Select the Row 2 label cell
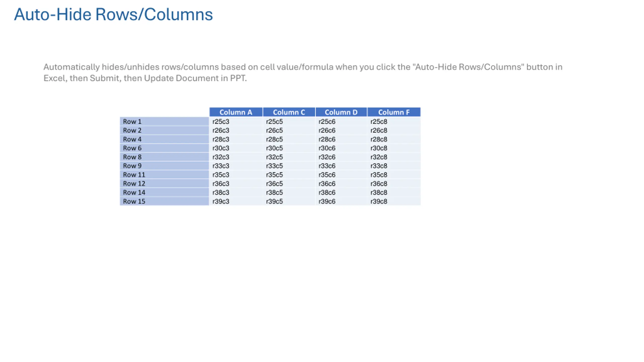This screenshot has height=362, width=644. click(x=164, y=130)
